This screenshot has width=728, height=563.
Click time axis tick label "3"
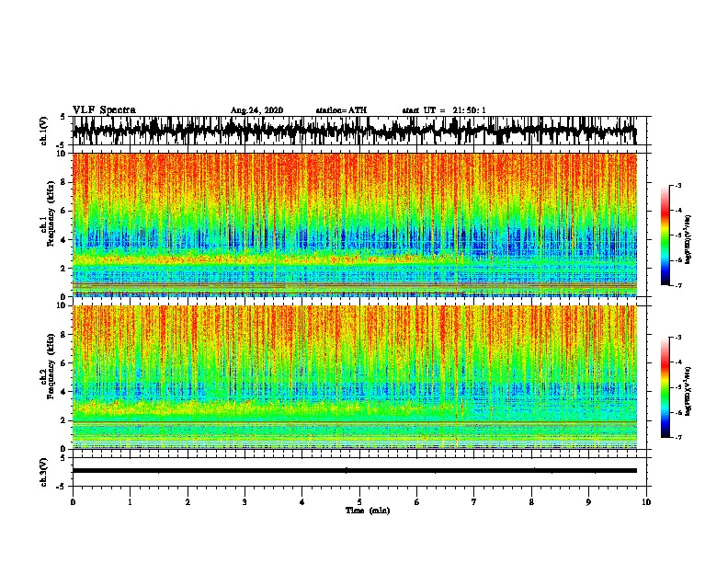(245, 502)
